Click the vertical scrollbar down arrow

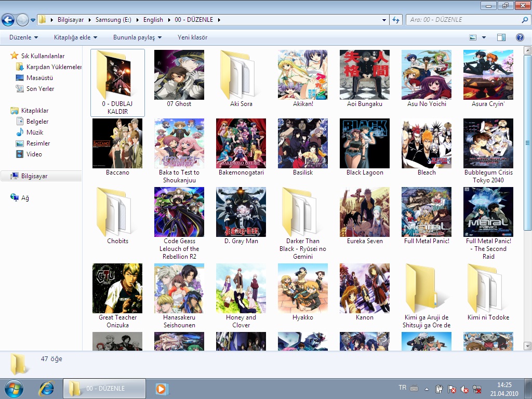pos(528,345)
